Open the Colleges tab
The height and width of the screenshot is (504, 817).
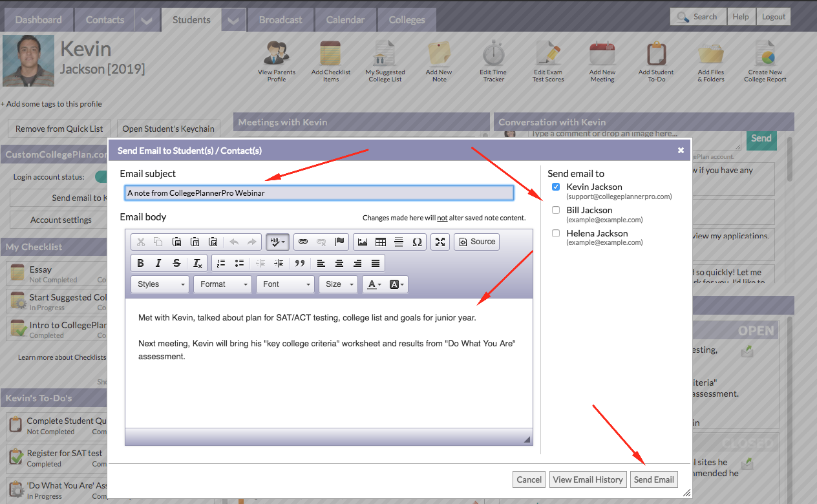click(407, 20)
